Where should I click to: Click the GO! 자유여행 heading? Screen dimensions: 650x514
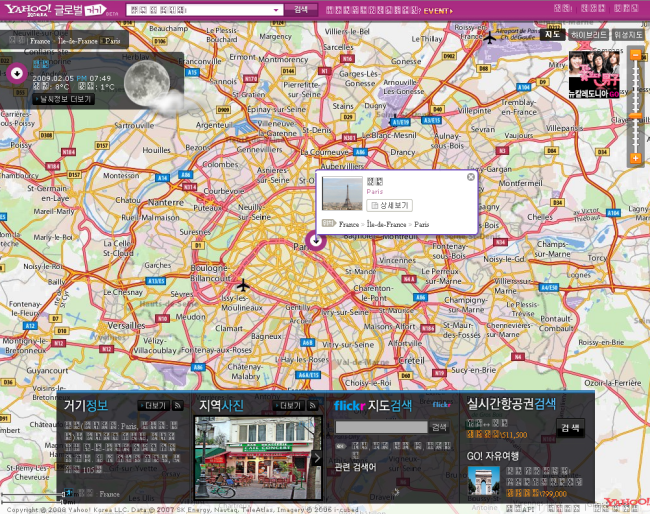click(492, 456)
